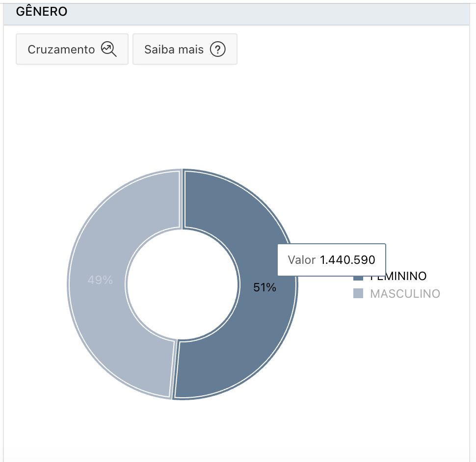This screenshot has width=476, height=462.
Task: Click the MASCULINO legend color square
Action: pos(358,293)
